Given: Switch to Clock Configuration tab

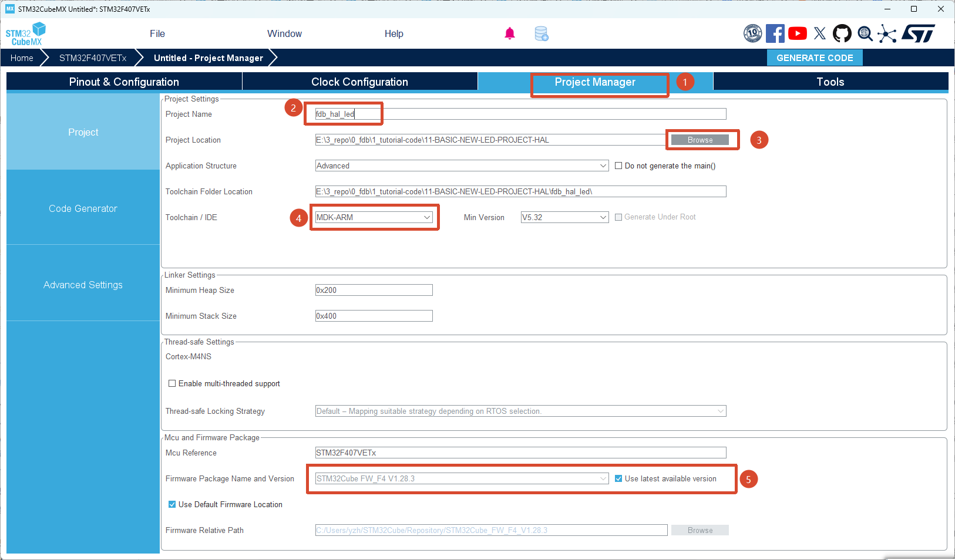Looking at the screenshot, I should [x=359, y=82].
